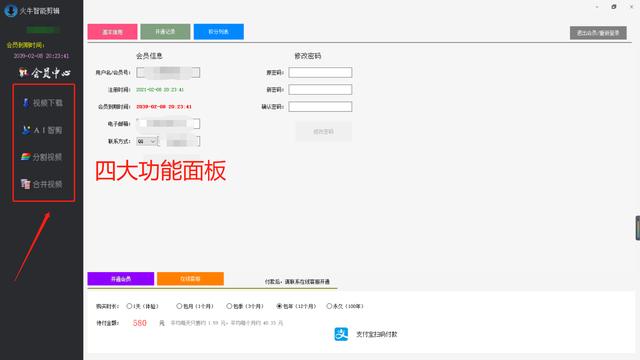Switch to the green 开通记录 tab
The height and width of the screenshot is (360, 640).
click(x=165, y=32)
